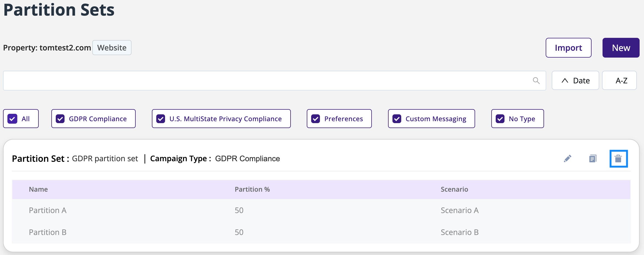Toggle the GDPR Compliance filter checkbox
Image resolution: width=644 pixels, height=255 pixels.
click(x=60, y=119)
